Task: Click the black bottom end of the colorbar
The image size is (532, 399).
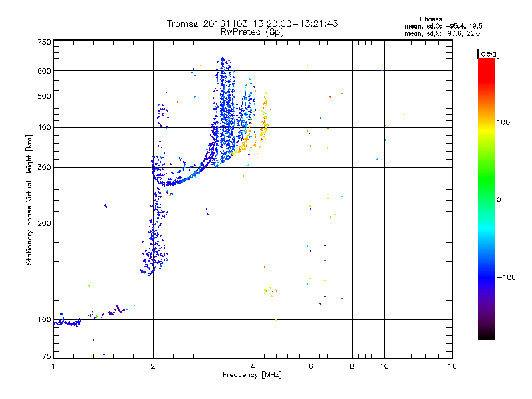Action: coord(487,334)
